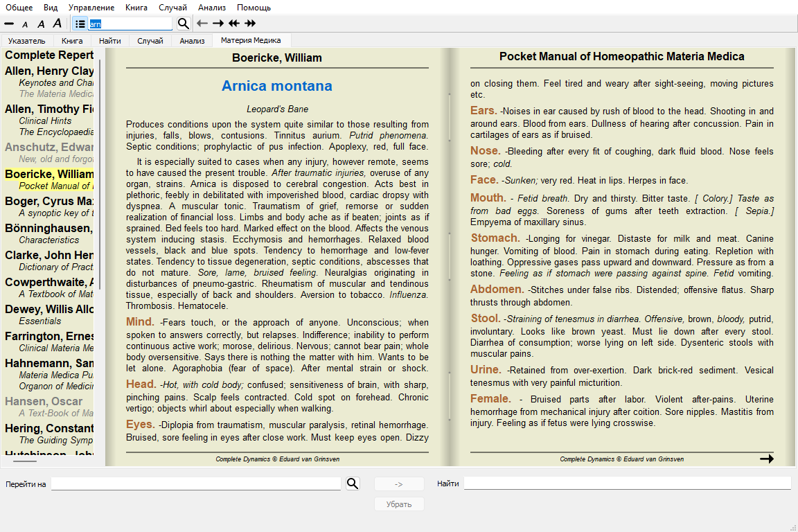Select the medium text size A icon
The width and height of the screenshot is (798, 532).
click(41, 24)
